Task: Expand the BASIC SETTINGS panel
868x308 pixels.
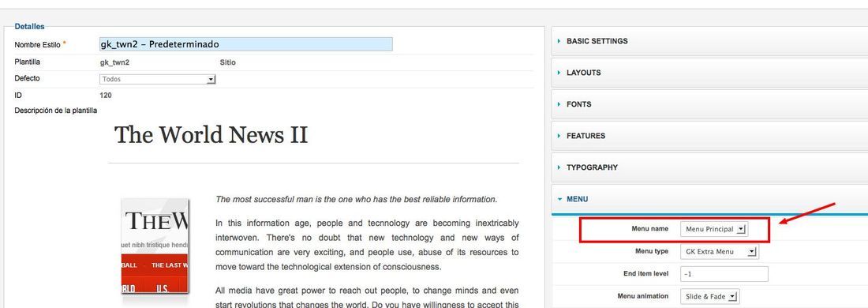Action: pyautogui.click(x=709, y=41)
